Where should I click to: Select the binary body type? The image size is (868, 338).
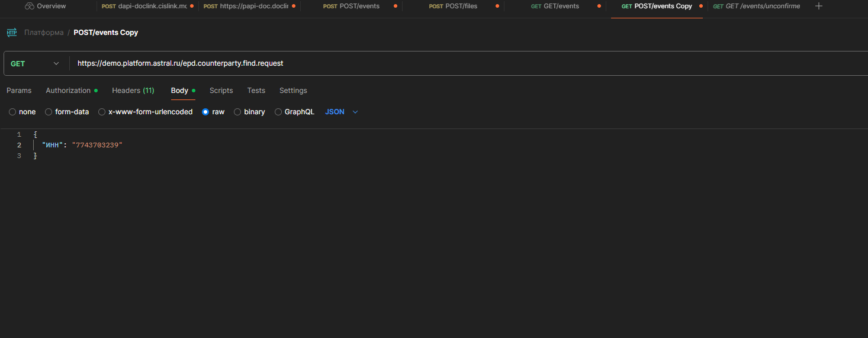pos(249,112)
